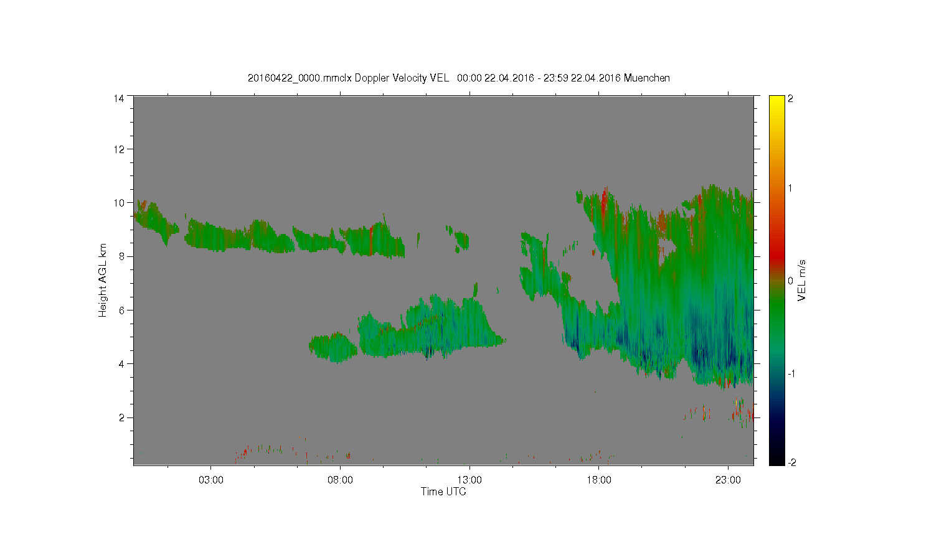Viewport: 934px width, 560px height.
Task: Click the '13:00' time axis label
Action: (469, 480)
